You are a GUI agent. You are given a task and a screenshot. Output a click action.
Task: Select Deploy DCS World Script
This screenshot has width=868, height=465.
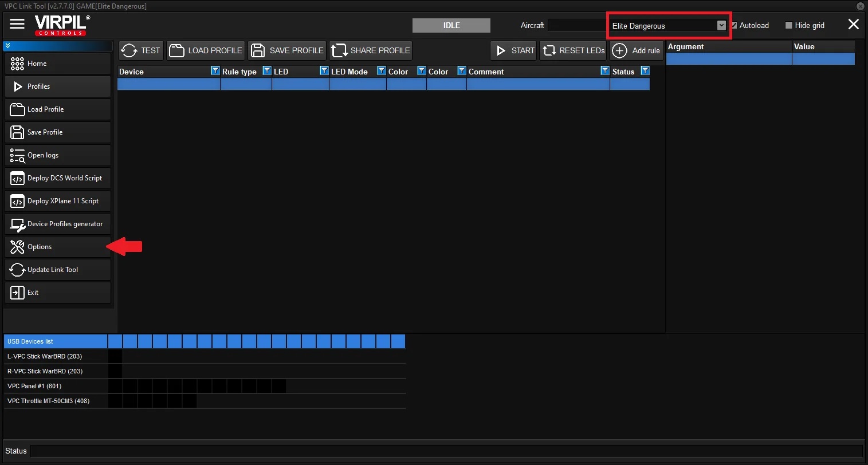click(57, 178)
